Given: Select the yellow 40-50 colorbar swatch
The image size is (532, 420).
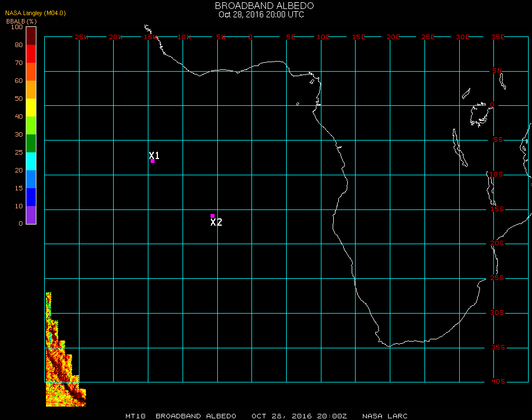Looking at the screenshot, I should [31, 108].
